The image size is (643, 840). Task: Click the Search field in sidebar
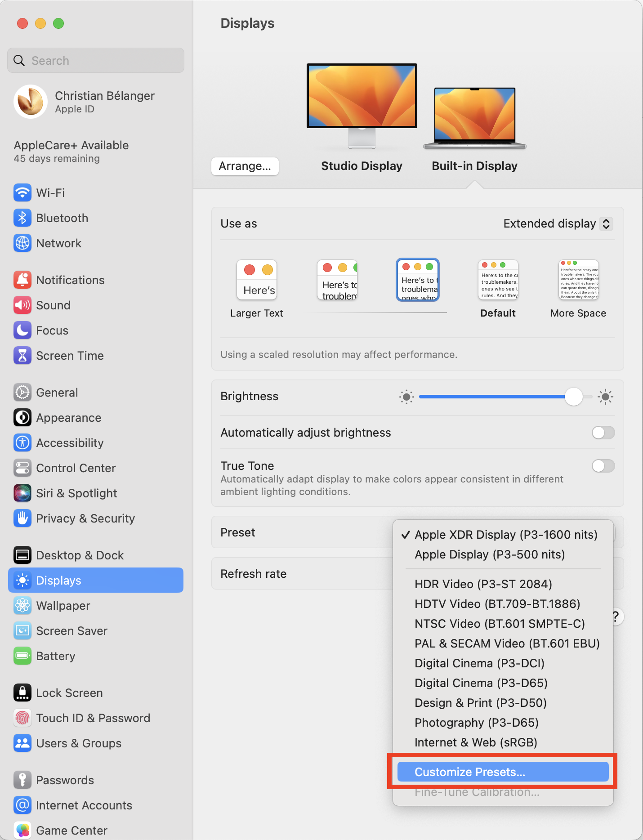pos(96,60)
